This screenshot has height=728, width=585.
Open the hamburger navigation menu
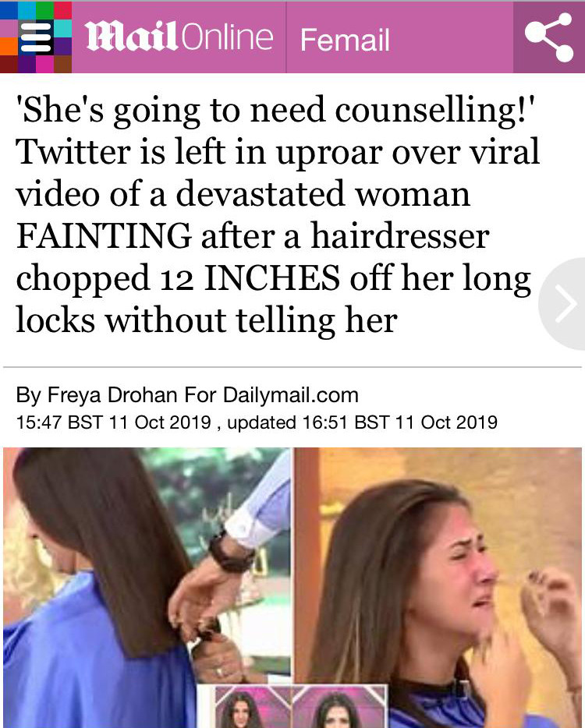click(x=36, y=37)
